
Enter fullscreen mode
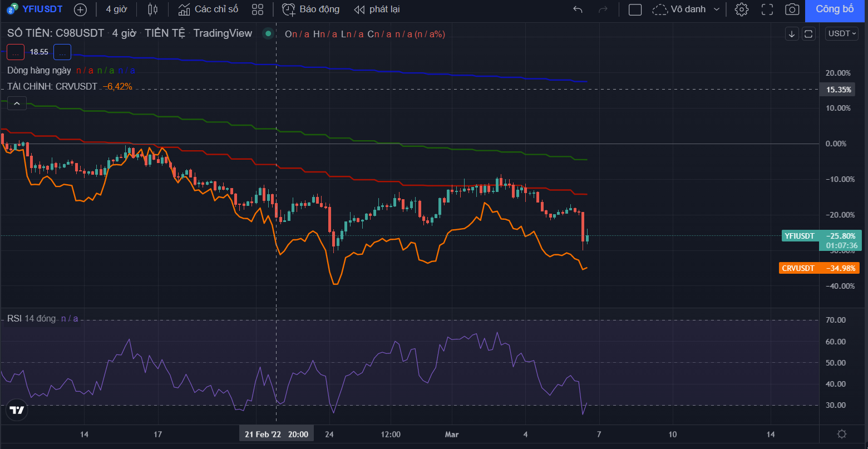point(767,9)
